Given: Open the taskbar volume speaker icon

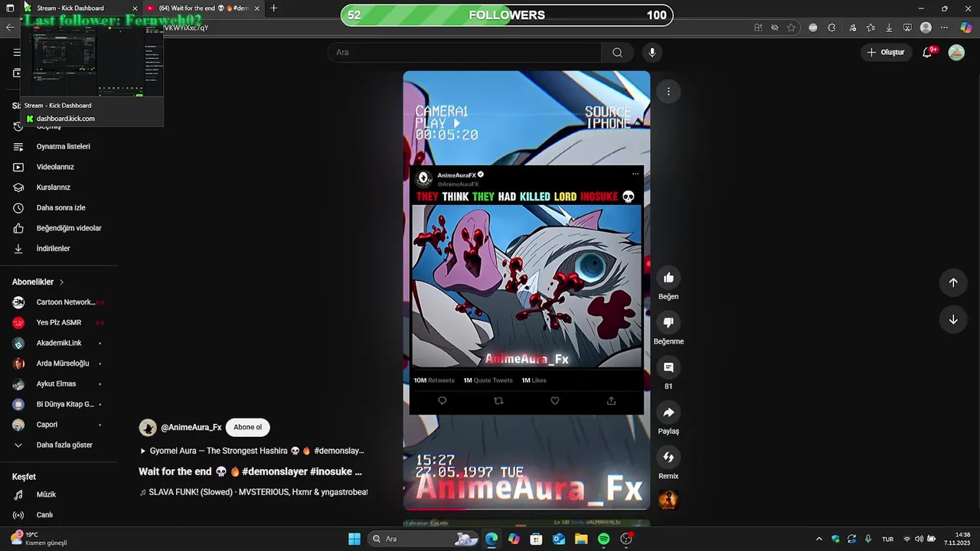Looking at the screenshot, I should tap(919, 539).
